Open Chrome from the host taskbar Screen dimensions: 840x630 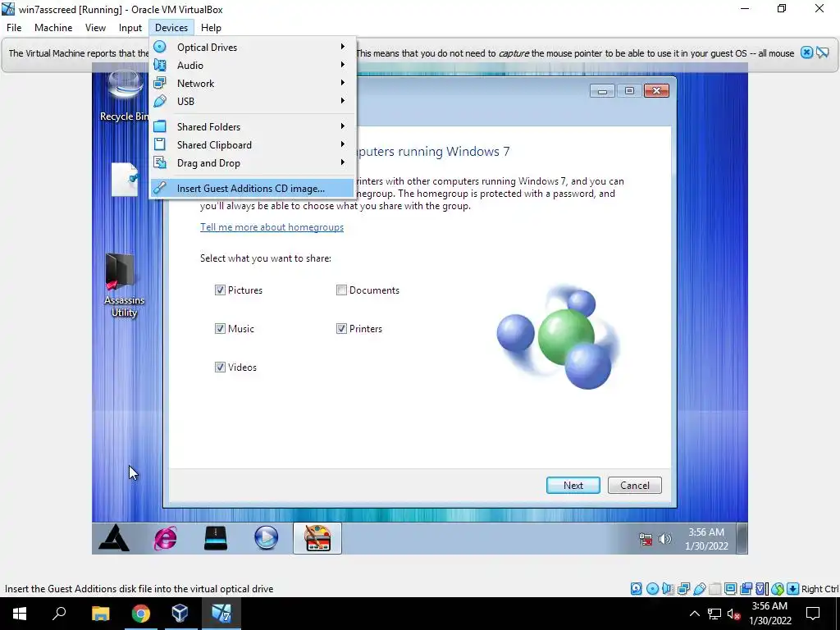141,614
